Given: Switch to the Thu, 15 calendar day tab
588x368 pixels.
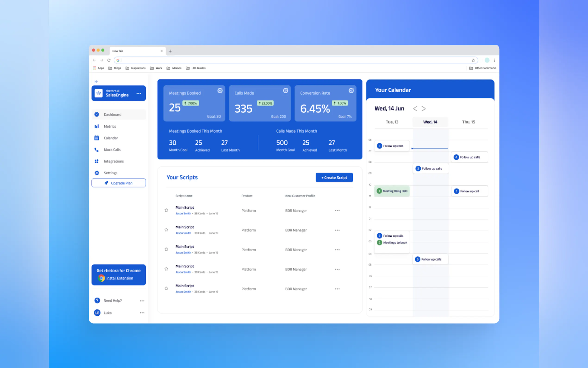Looking at the screenshot, I should (x=468, y=122).
